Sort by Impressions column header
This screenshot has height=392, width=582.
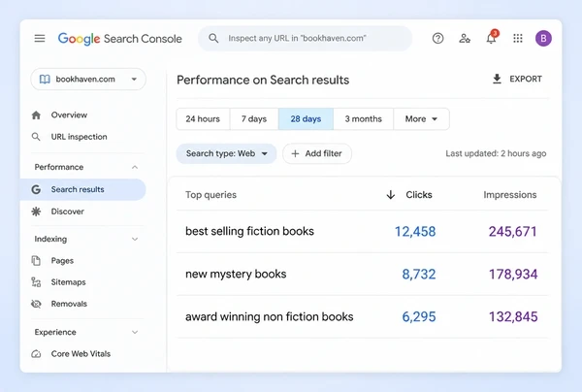point(510,194)
